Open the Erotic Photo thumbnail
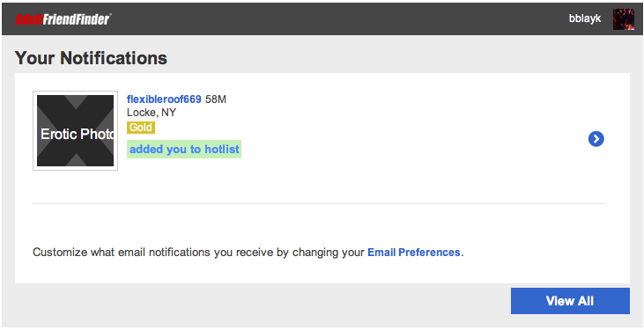Viewport: 644px width, 330px height. 75,130
